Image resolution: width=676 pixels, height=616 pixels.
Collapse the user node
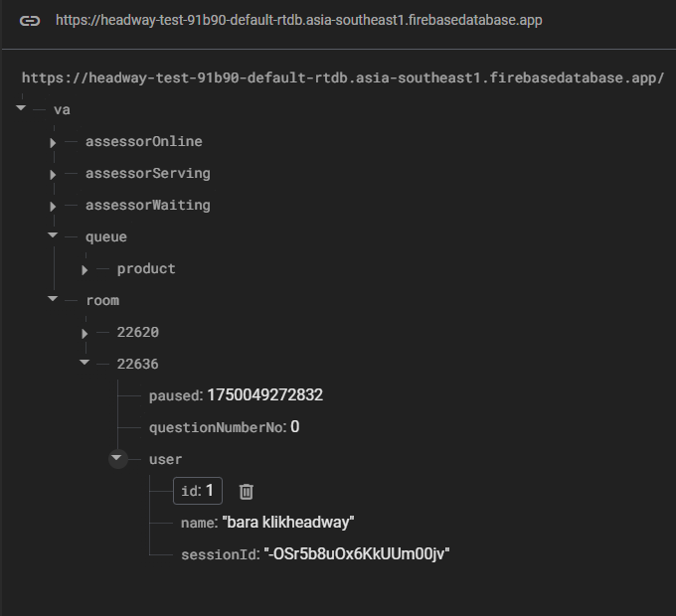click(x=117, y=459)
